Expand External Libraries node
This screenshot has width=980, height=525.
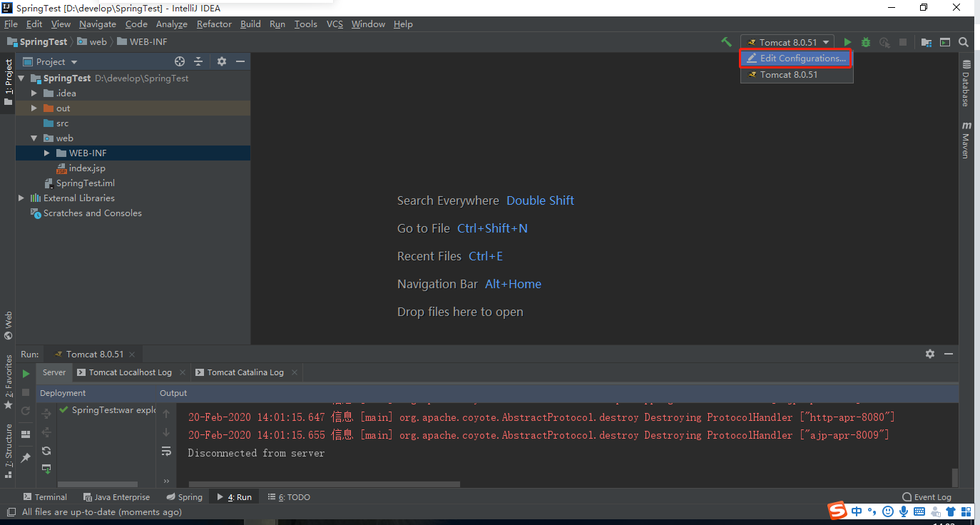[x=21, y=198]
